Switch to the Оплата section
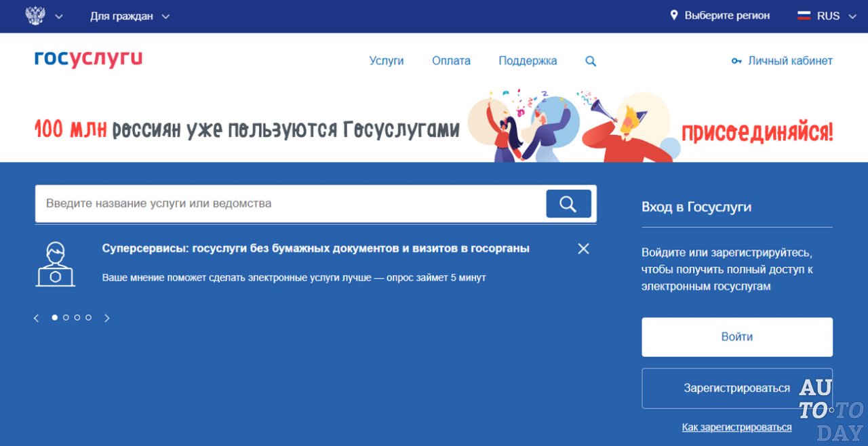868x446 pixels. pyautogui.click(x=451, y=60)
